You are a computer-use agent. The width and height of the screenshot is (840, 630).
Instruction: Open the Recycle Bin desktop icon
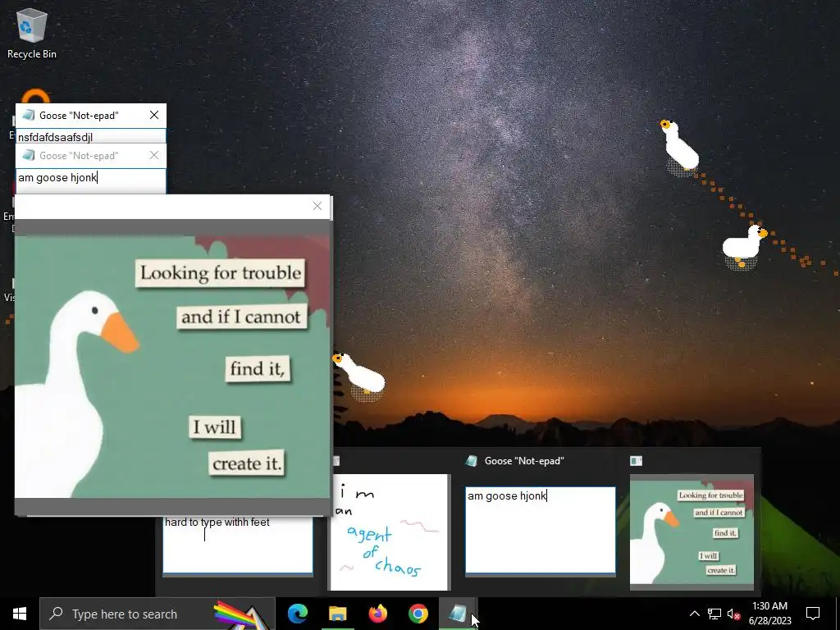(31, 33)
